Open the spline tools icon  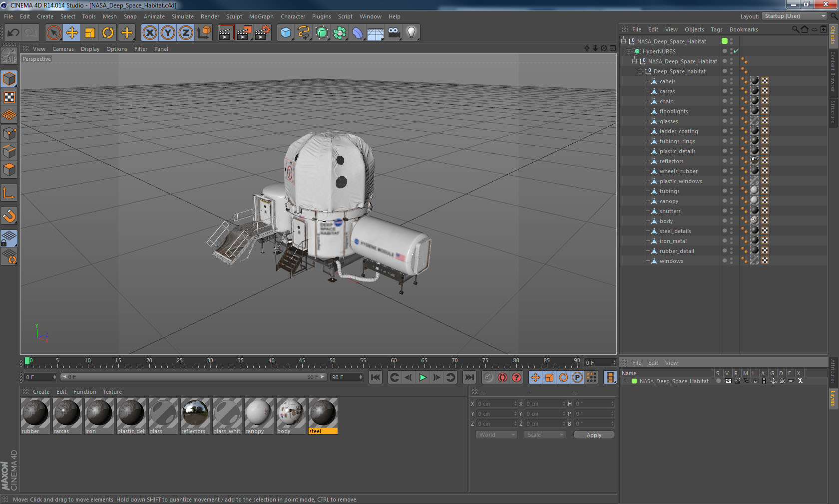click(303, 33)
